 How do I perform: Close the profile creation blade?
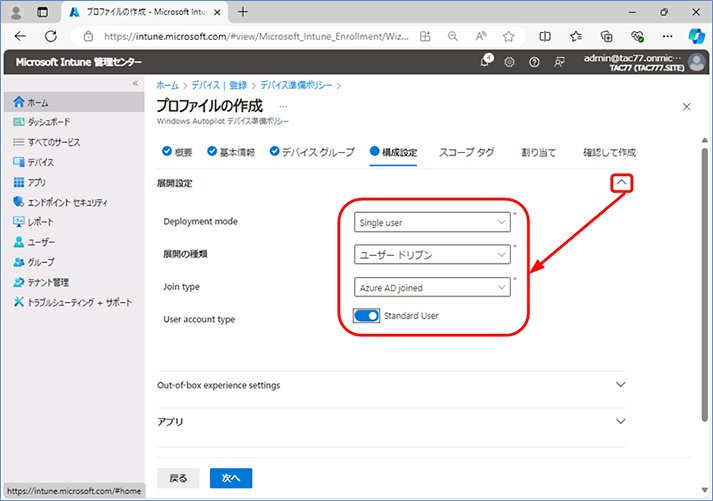(687, 107)
